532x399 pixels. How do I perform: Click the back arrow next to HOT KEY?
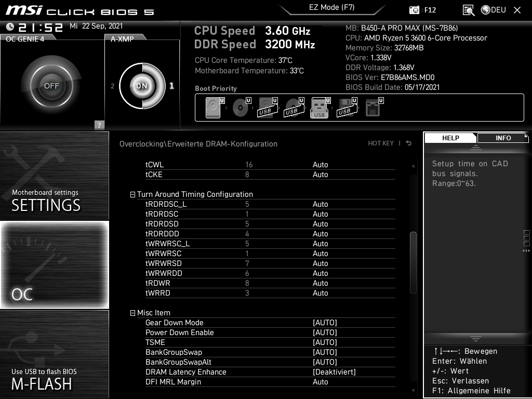click(408, 143)
